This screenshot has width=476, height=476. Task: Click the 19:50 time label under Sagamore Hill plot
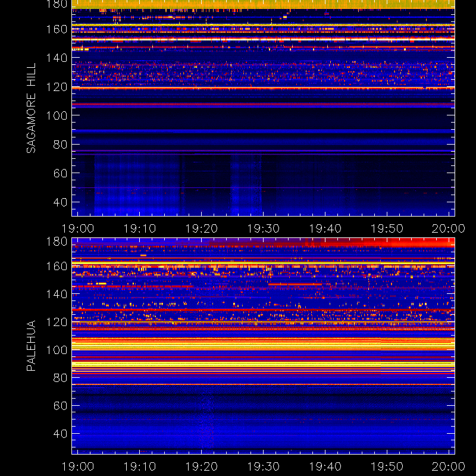click(x=387, y=228)
